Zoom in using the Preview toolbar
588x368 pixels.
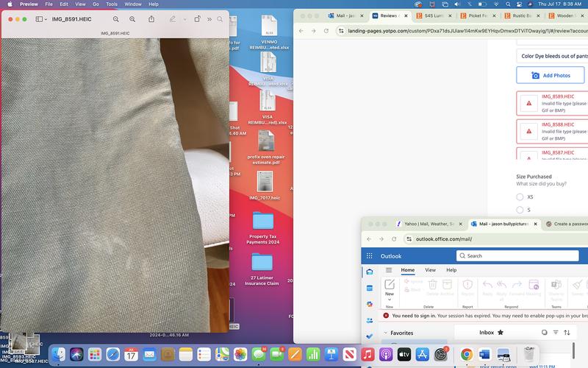[x=132, y=19]
